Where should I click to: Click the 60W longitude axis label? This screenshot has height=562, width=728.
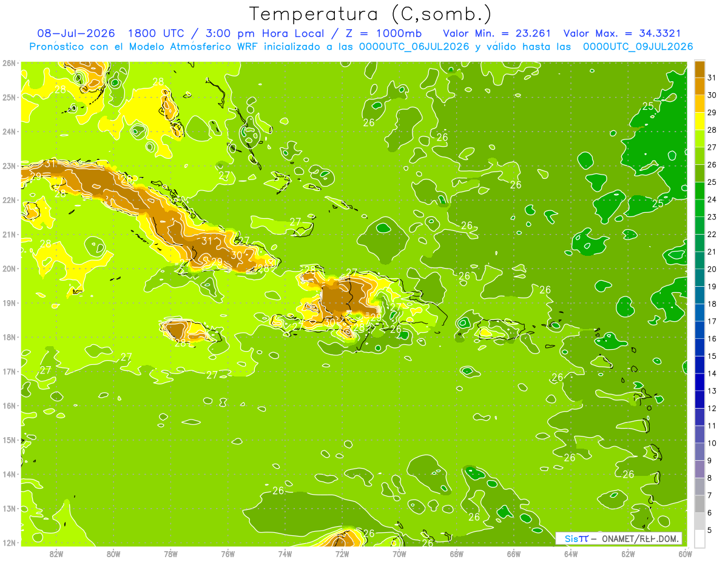click(x=686, y=554)
